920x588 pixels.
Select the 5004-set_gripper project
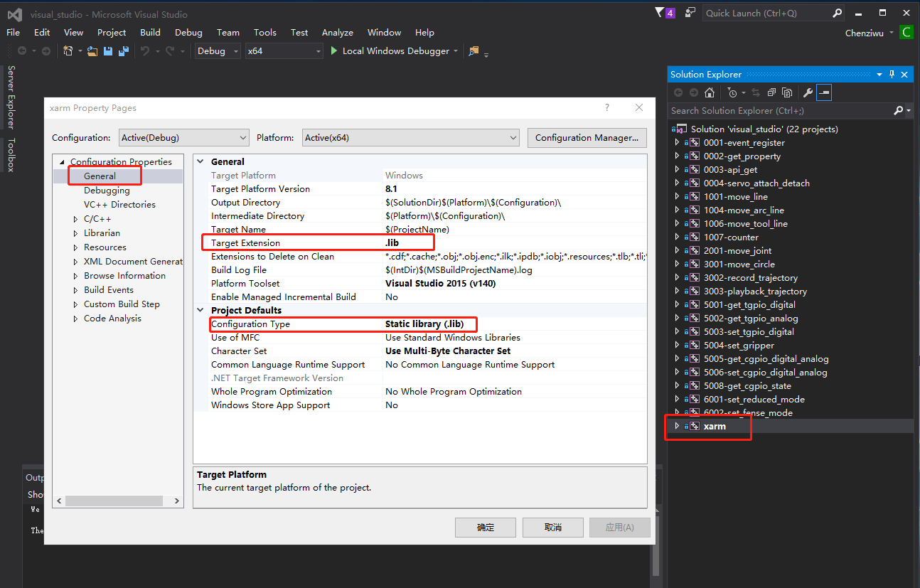coord(739,345)
